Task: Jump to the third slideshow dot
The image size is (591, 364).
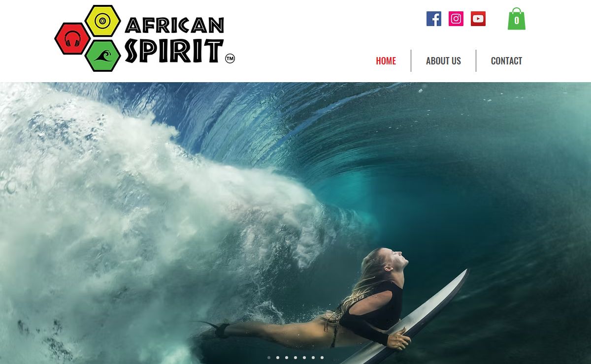Action: click(287, 358)
